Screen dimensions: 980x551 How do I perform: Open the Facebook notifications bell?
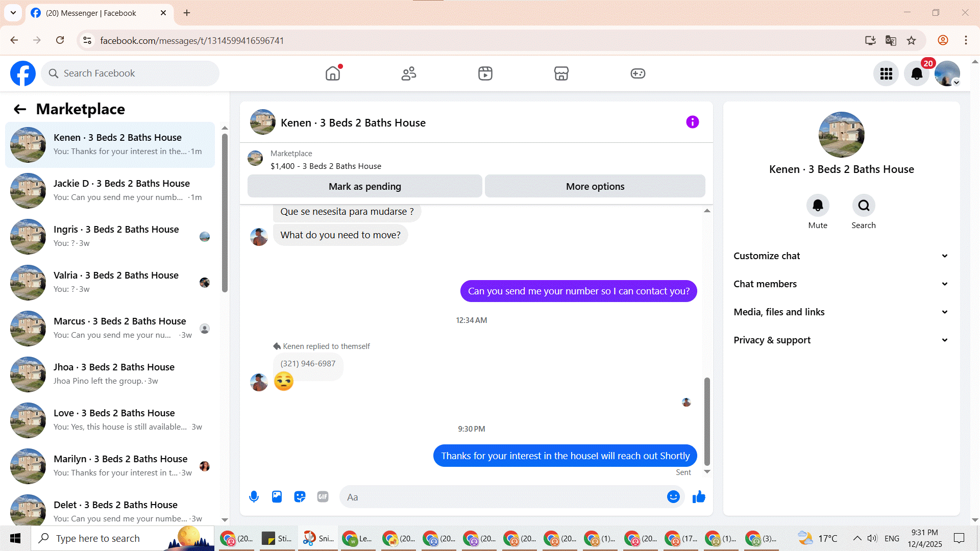[x=917, y=73]
